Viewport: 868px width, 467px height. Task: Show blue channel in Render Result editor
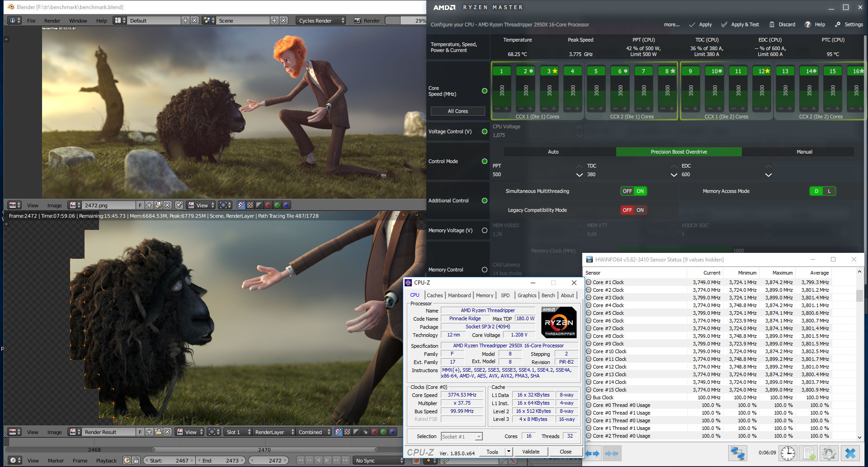click(392, 432)
